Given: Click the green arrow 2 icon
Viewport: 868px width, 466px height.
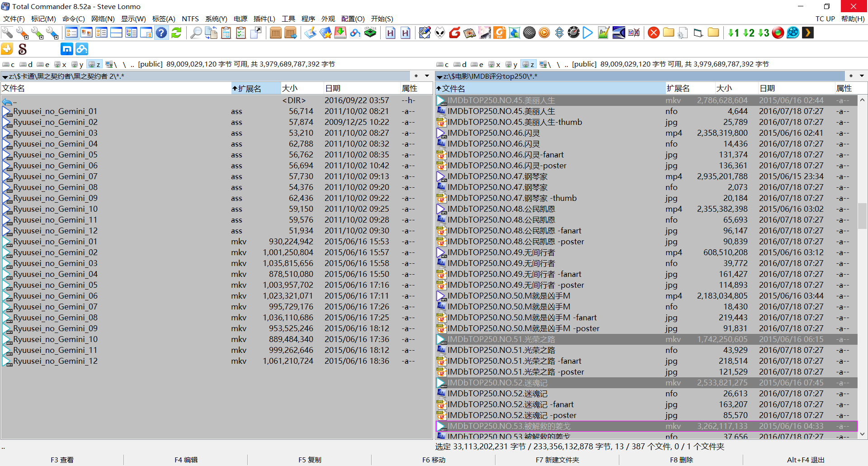Looking at the screenshot, I should [749, 33].
